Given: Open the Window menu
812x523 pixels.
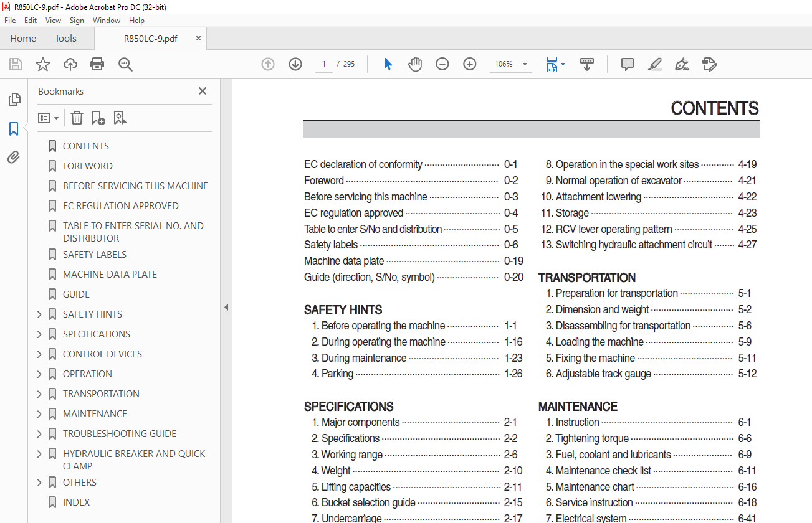Looking at the screenshot, I should 107,21.
